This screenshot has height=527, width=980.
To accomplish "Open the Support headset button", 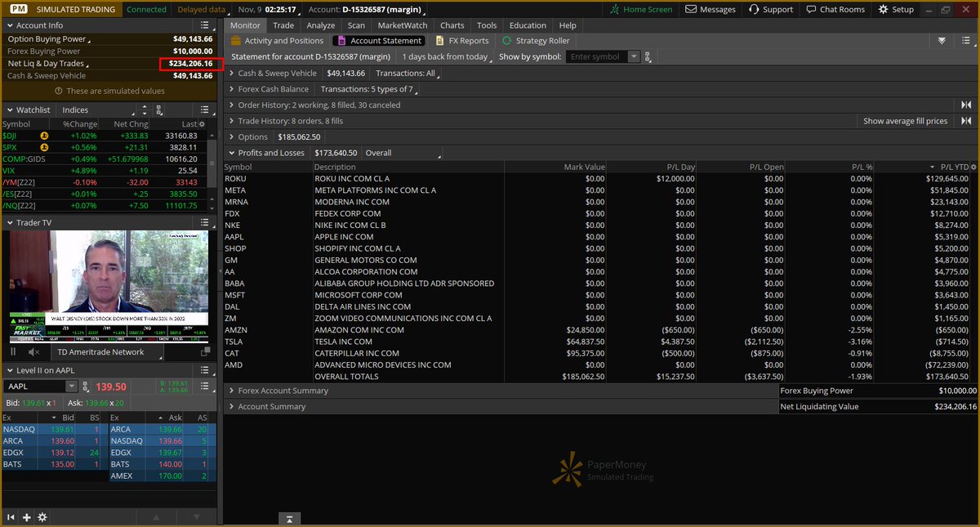I will coord(771,9).
